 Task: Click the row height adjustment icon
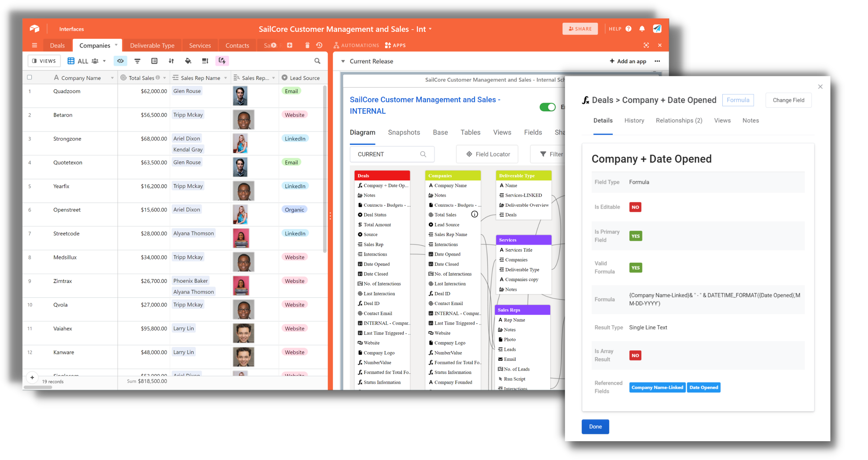(x=205, y=61)
